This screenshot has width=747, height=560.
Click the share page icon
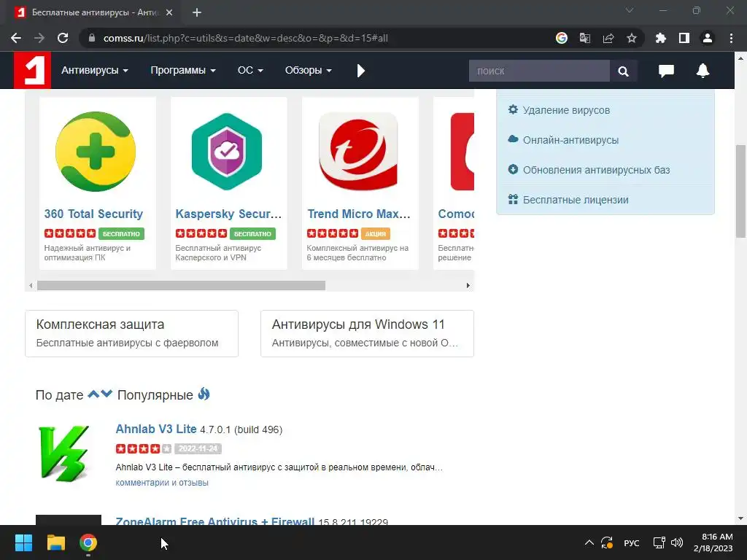(x=608, y=38)
